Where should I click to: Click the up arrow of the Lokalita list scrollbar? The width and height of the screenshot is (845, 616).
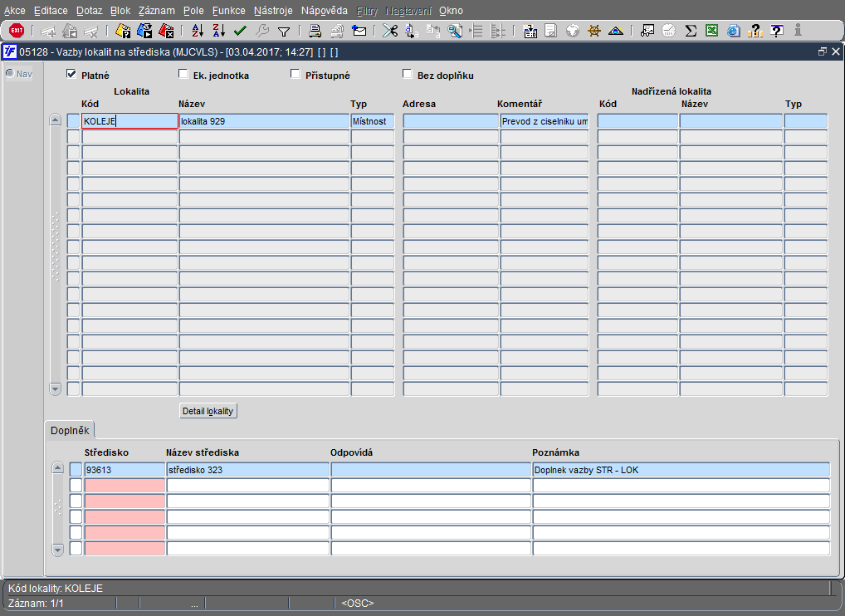coord(55,120)
